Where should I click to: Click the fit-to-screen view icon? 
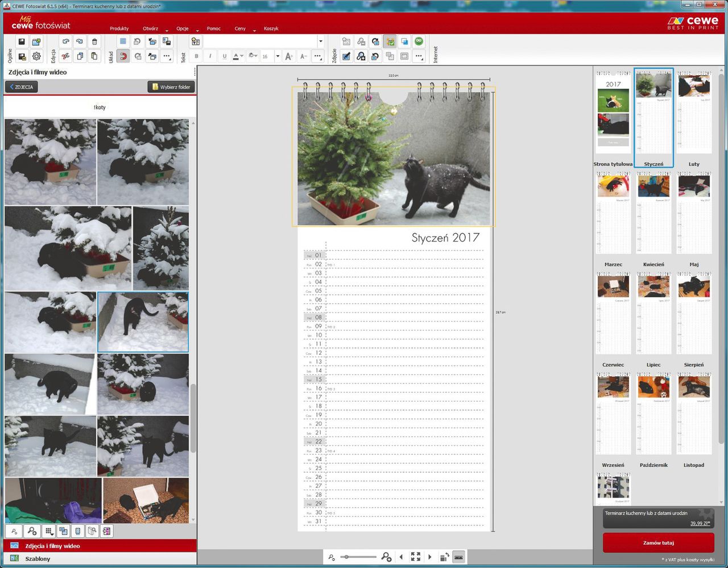pyautogui.click(x=416, y=557)
